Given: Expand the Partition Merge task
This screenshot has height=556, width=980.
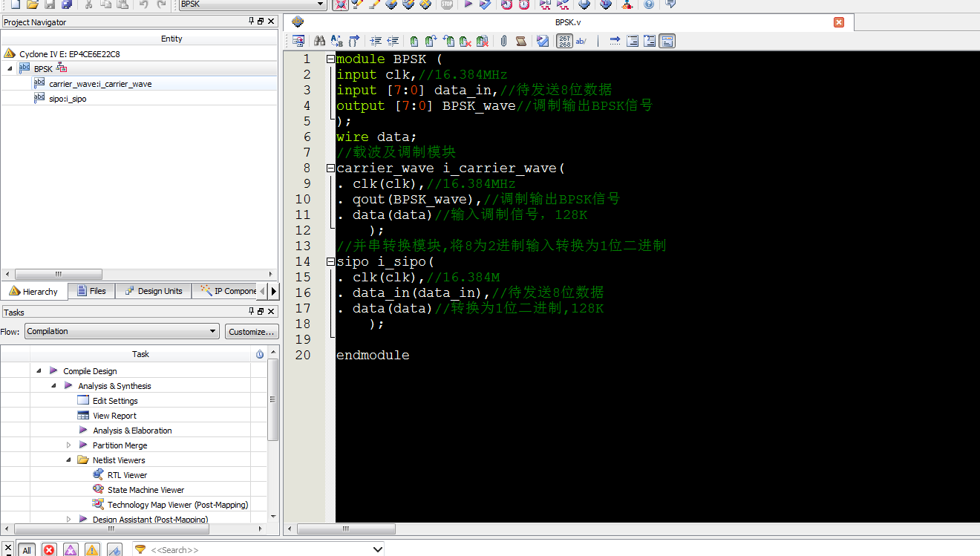Looking at the screenshot, I should click(68, 445).
